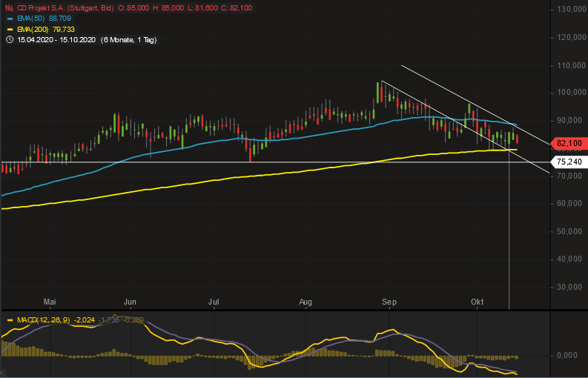Click the Jul month label on time axis
The image size is (588, 378).
(x=214, y=302)
